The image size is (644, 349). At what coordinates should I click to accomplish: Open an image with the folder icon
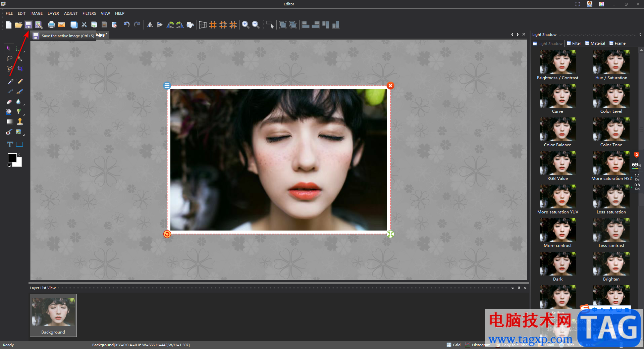18,25
